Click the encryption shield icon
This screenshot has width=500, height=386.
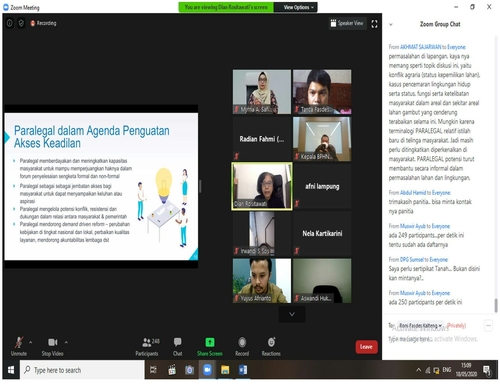point(21,23)
